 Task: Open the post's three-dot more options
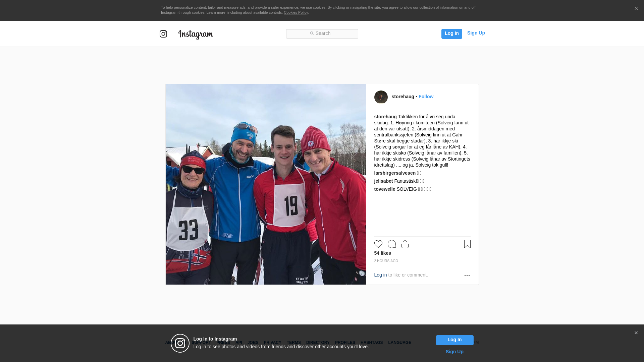pyautogui.click(x=467, y=276)
